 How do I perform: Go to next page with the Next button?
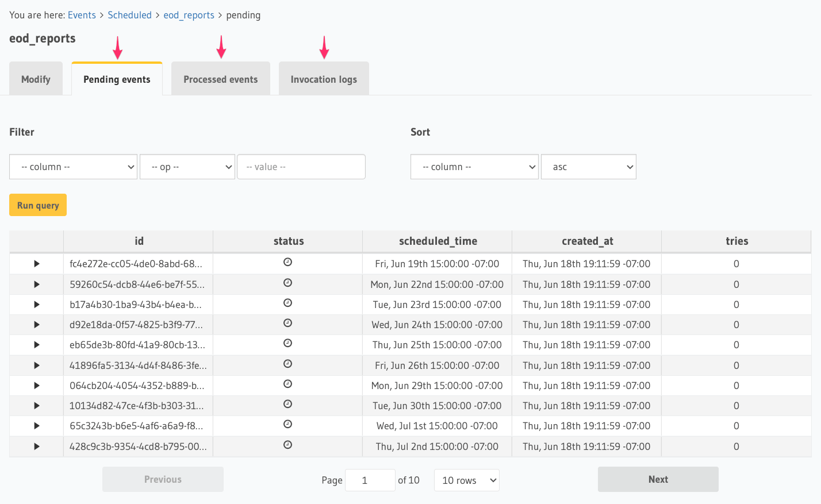[658, 479]
